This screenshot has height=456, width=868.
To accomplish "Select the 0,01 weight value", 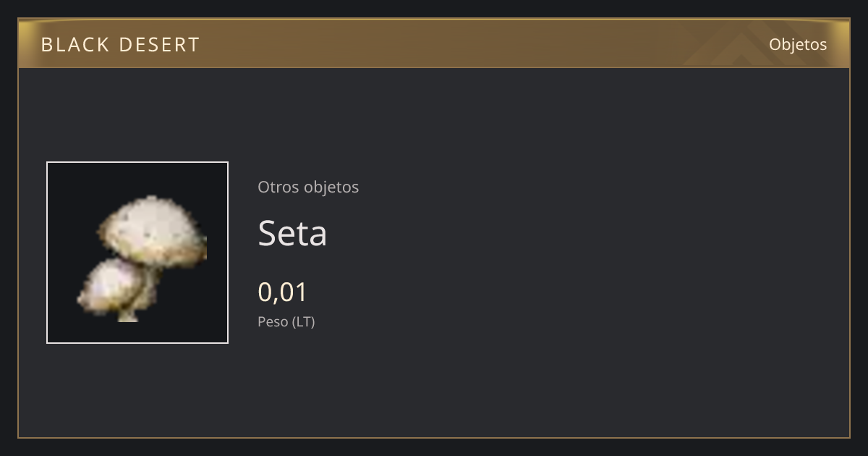I will (x=283, y=292).
